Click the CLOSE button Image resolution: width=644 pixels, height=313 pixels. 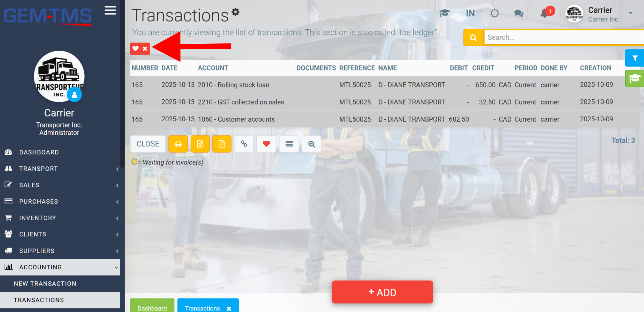[x=148, y=144]
